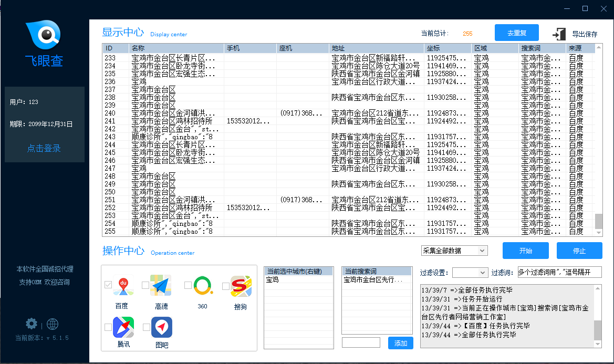The height and width of the screenshot is (364, 614).
Task: Sort by the 名称 column header
Action: click(176, 48)
